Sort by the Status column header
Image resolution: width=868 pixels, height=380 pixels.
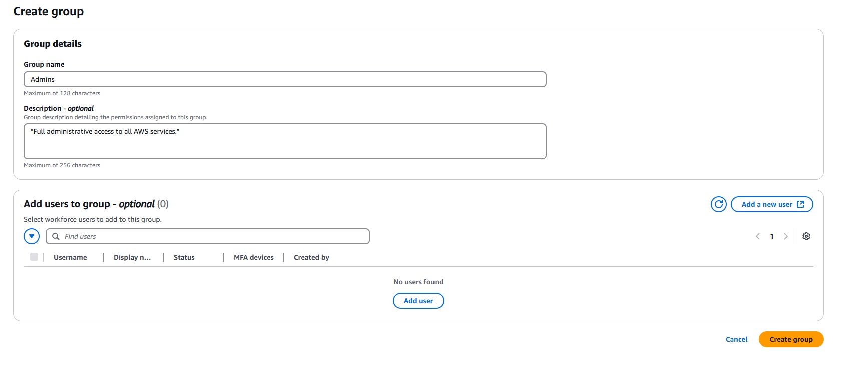[184, 257]
